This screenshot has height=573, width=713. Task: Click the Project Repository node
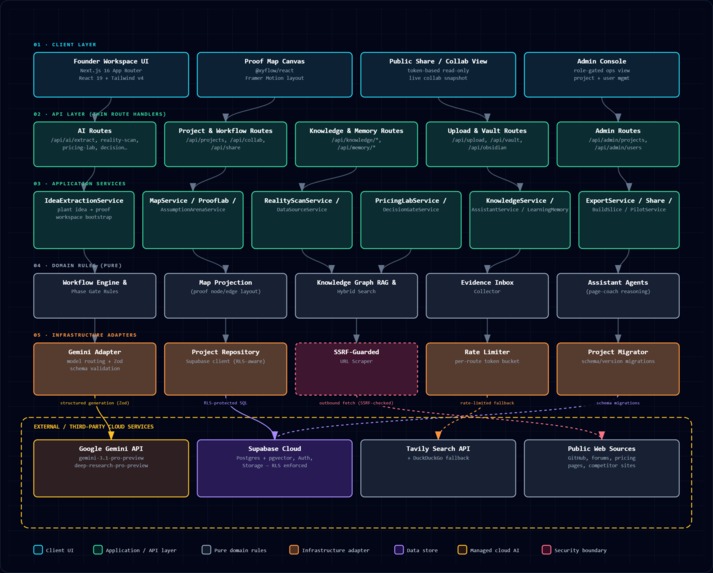click(x=226, y=369)
